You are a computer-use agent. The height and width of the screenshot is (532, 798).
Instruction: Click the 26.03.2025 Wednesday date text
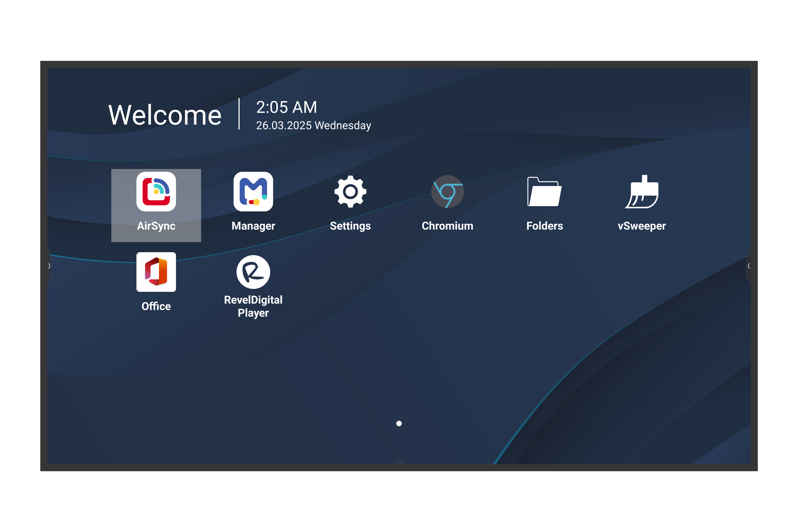point(313,126)
